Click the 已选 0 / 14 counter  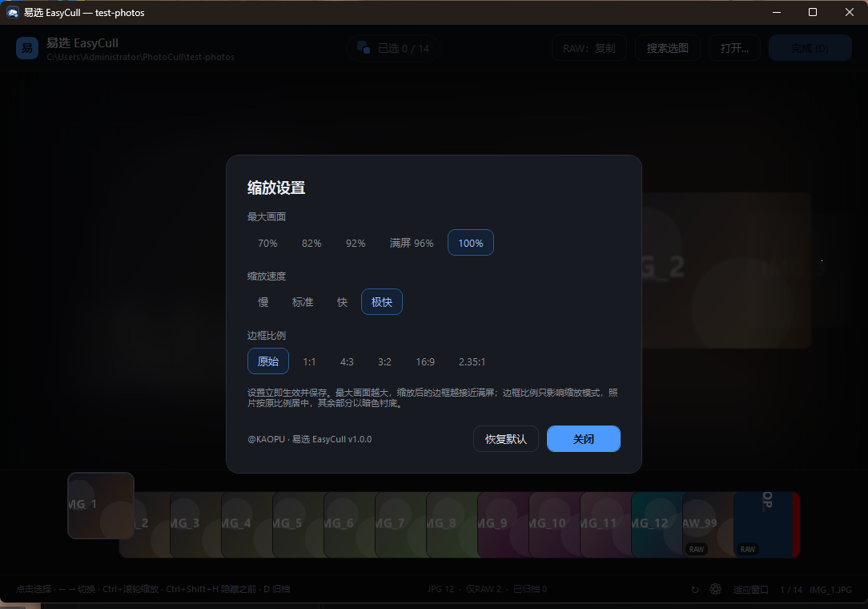point(393,48)
